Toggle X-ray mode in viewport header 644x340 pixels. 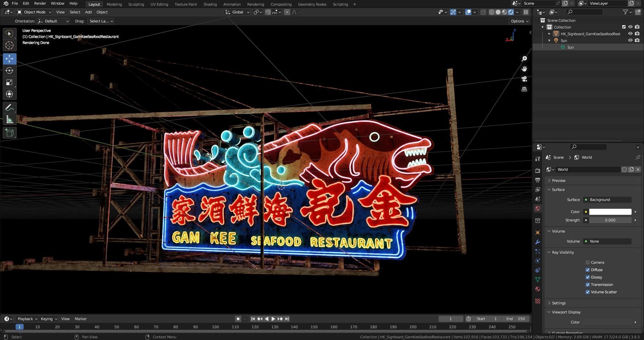point(483,12)
